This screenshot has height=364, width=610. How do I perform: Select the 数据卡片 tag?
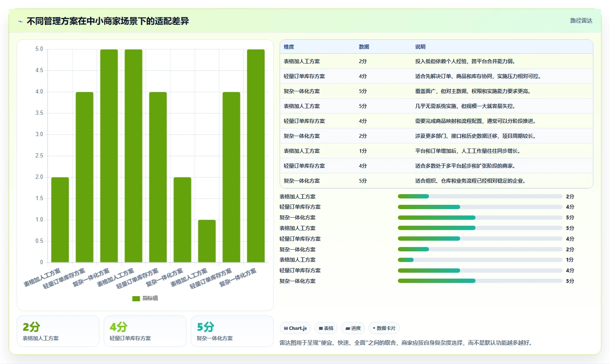[384, 328]
